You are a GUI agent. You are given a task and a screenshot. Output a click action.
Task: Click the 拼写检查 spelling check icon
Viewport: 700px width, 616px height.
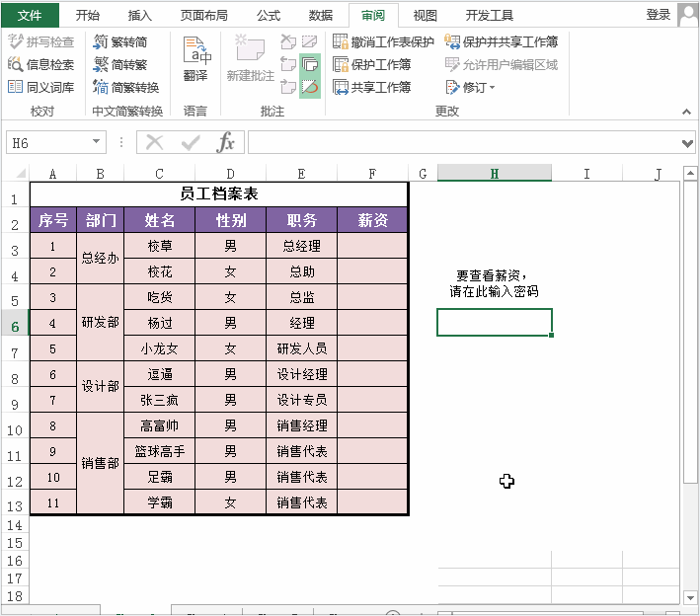15,42
